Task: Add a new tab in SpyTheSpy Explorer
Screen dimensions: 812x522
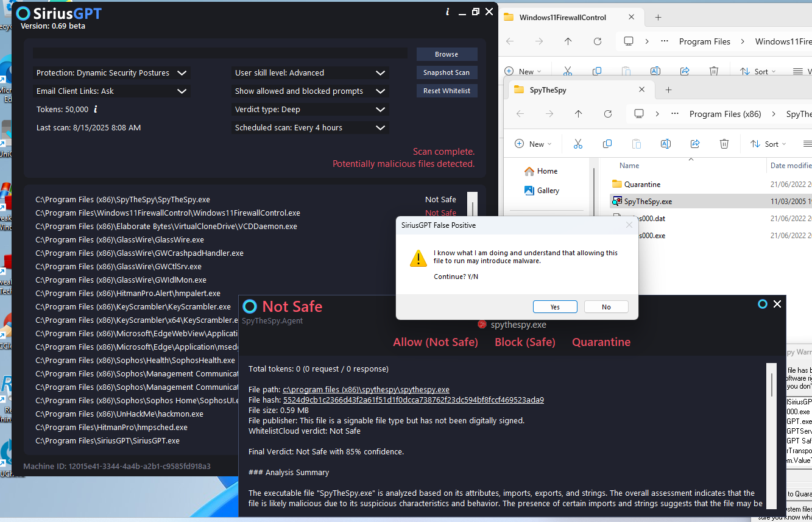Action: (668, 90)
